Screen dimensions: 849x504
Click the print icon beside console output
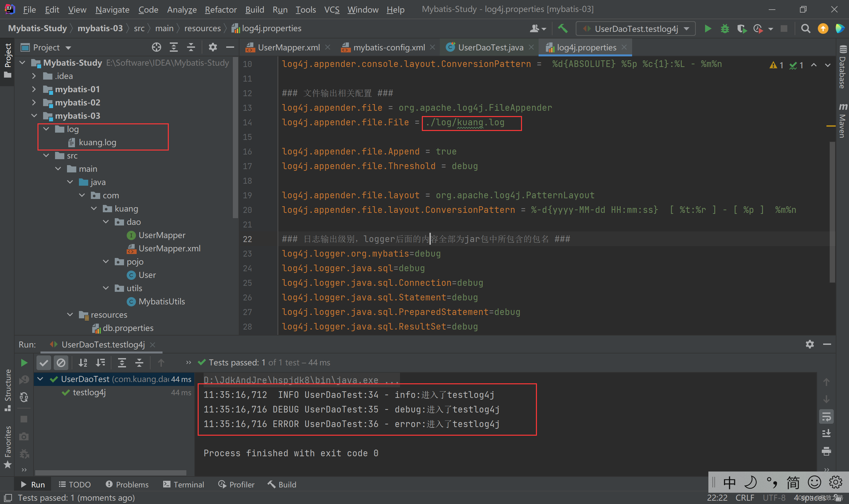click(x=826, y=451)
